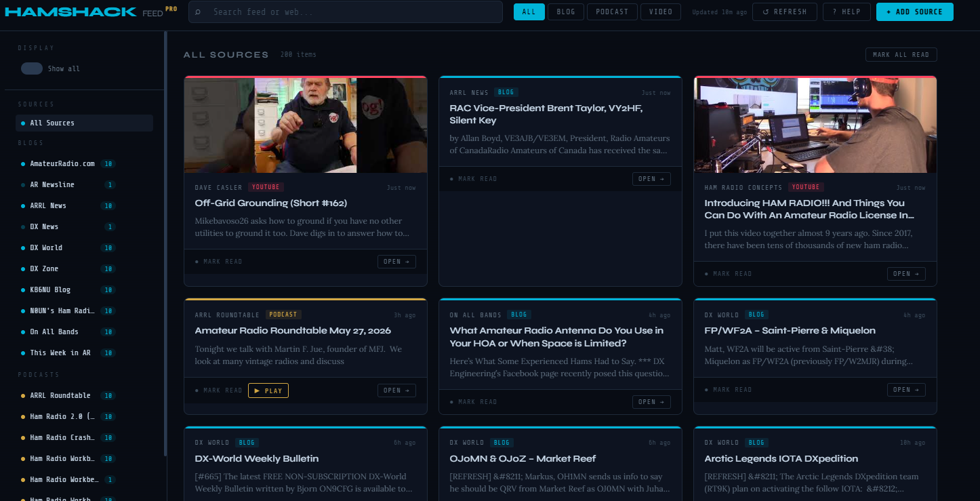Click YOUTUBE tag on Dave Casler card
Image resolution: width=980 pixels, height=501 pixels.
(x=266, y=187)
